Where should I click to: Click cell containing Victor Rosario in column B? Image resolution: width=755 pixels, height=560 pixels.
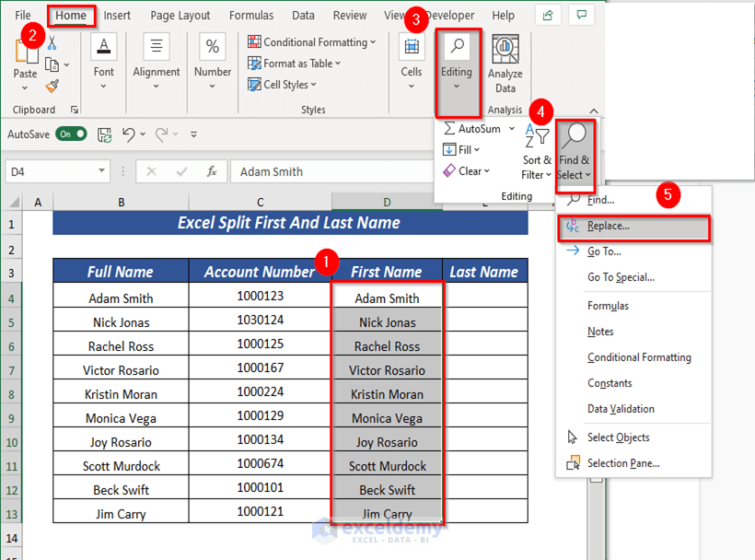click(x=121, y=370)
